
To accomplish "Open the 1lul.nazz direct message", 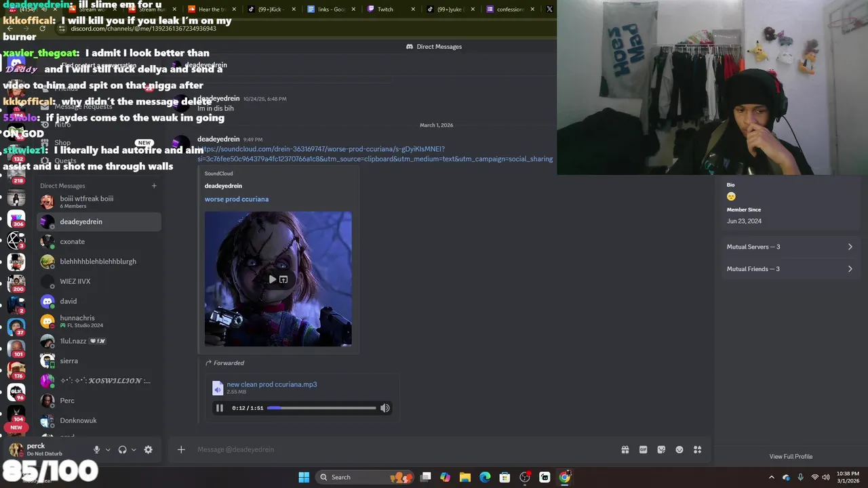I will [x=99, y=341].
